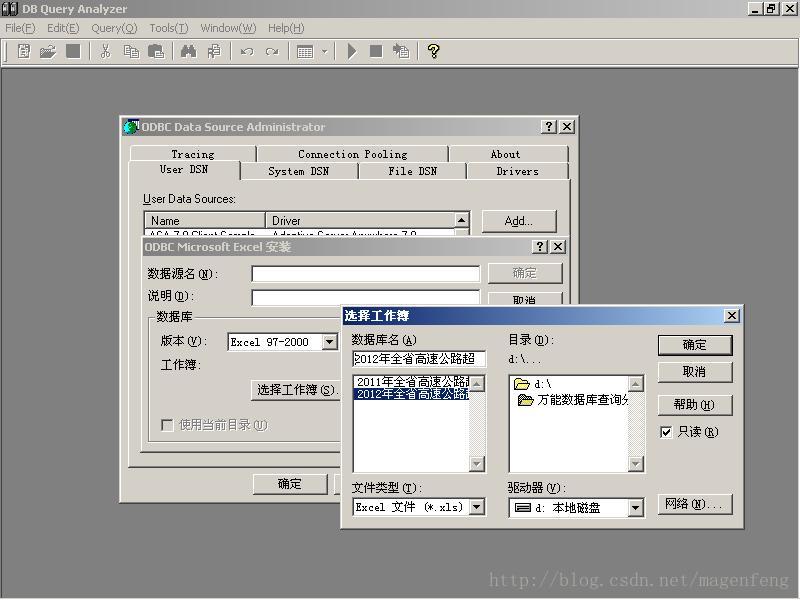800x600 pixels.
Task: Select the 2011年全省高速公路 file entry
Action: [x=412, y=382]
